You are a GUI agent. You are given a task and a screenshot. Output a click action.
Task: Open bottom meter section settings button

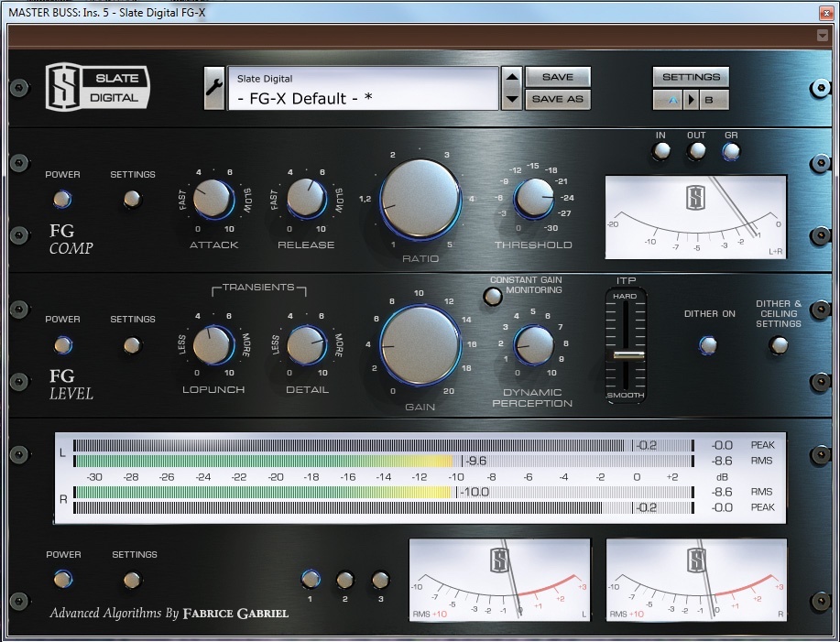click(x=132, y=580)
